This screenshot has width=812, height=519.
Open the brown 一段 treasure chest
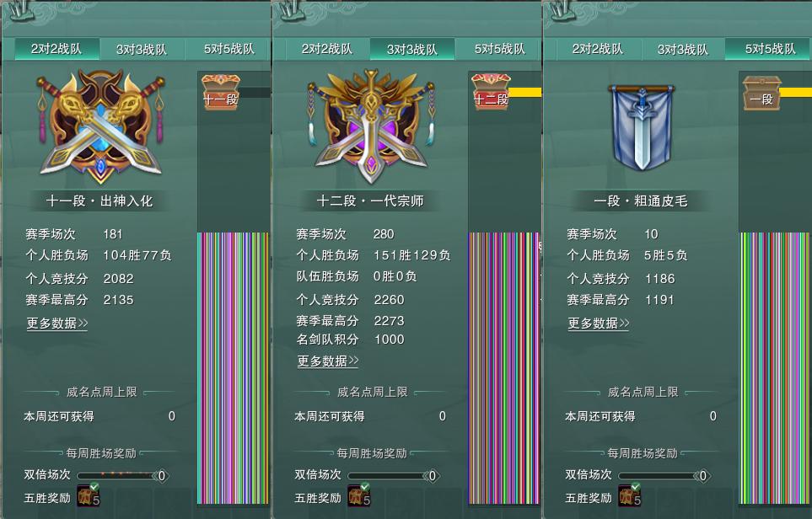761,93
